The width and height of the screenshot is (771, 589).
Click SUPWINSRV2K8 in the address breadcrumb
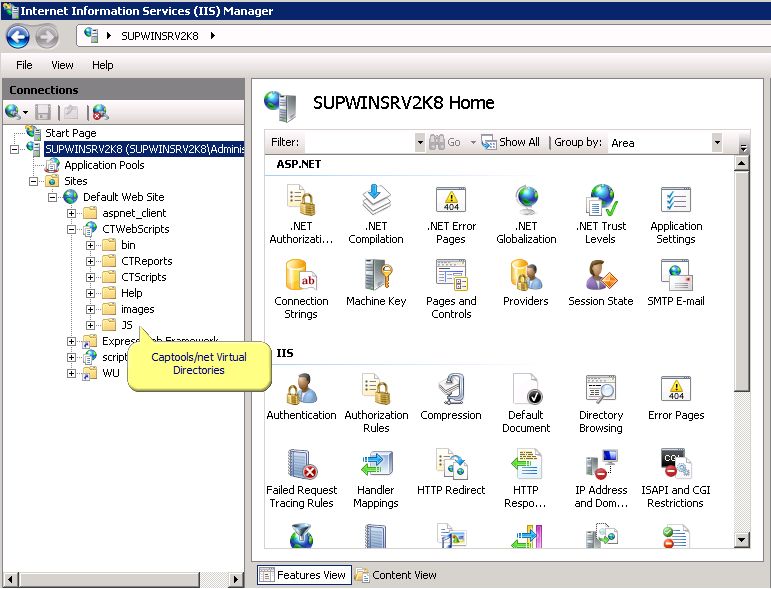[x=160, y=36]
